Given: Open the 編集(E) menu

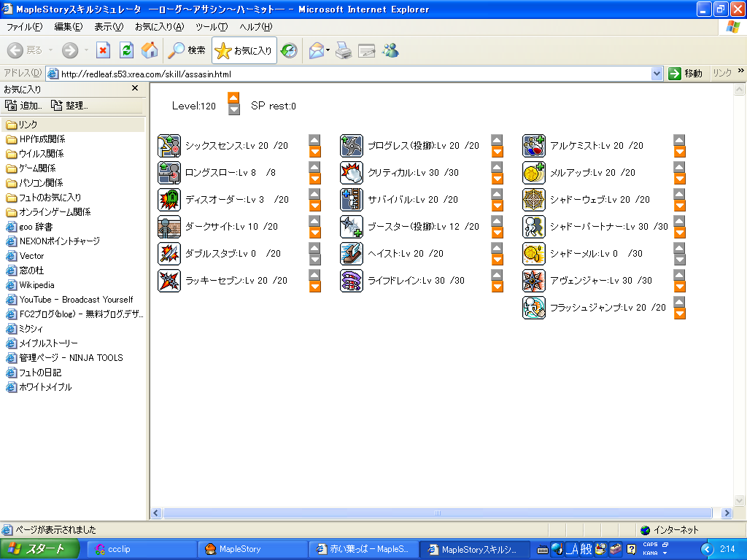Looking at the screenshot, I should click(69, 27).
